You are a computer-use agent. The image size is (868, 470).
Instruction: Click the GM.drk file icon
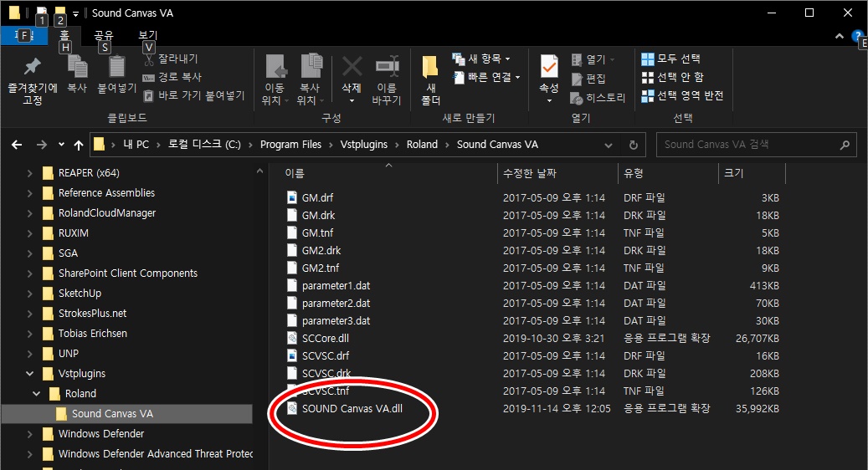(x=292, y=216)
